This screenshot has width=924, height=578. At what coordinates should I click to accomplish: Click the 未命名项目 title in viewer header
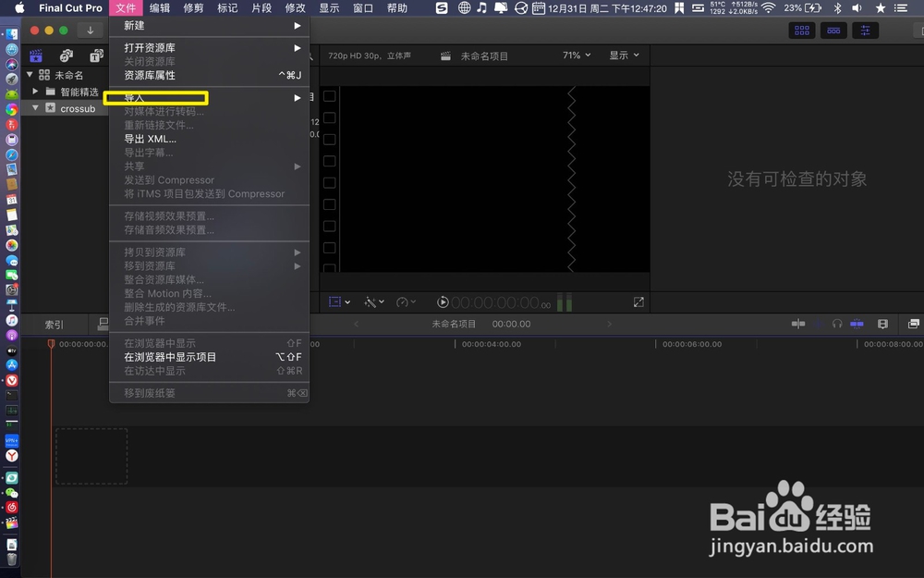point(484,56)
